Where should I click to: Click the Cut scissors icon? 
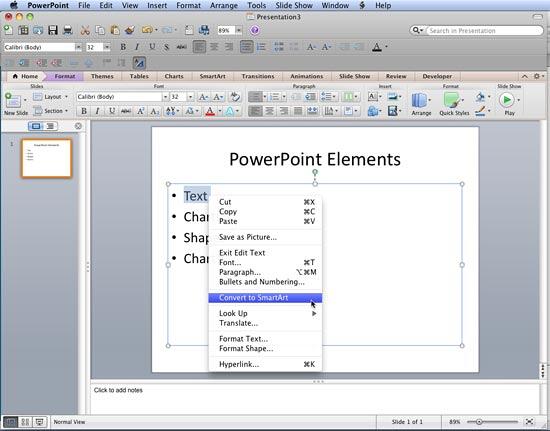point(85,30)
